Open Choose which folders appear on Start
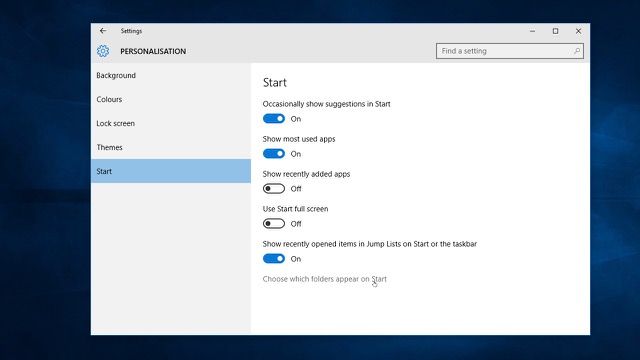Screen dimensions: 640x360 tap(324, 279)
